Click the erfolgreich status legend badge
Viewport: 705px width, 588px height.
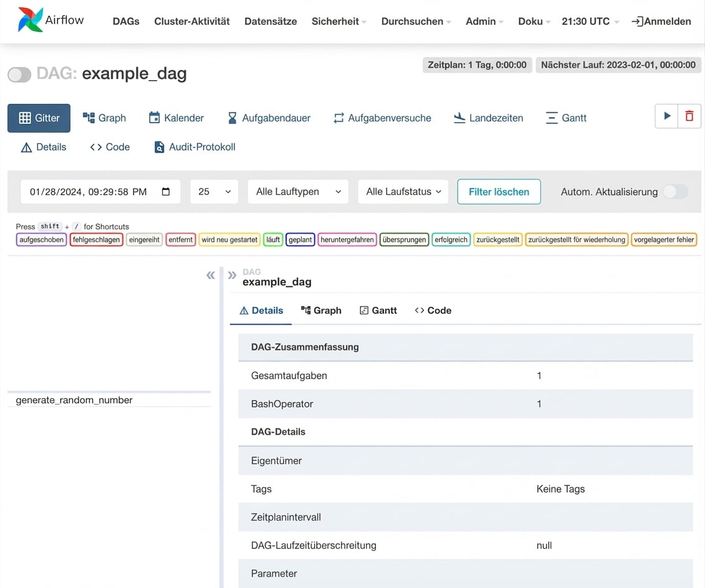pyautogui.click(x=451, y=240)
